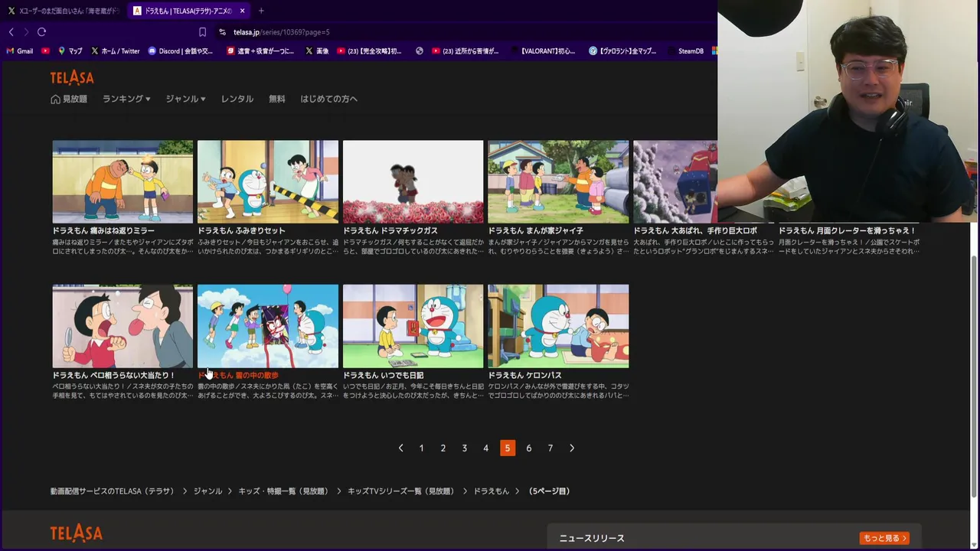Select the ドラえもん TELASA browser tab
Image resolution: width=980 pixels, height=551 pixels.
coord(188,11)
